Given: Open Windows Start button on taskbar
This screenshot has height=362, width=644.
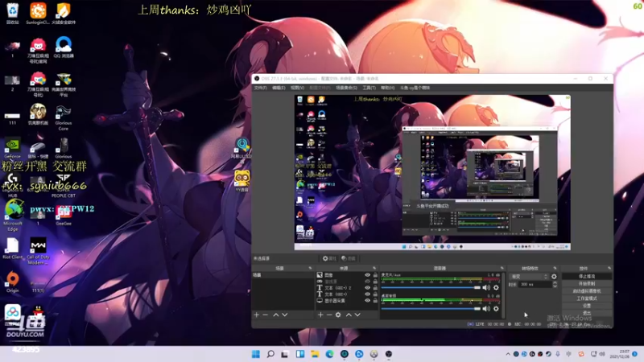Looking at the screenshot, I should point(255,354).
